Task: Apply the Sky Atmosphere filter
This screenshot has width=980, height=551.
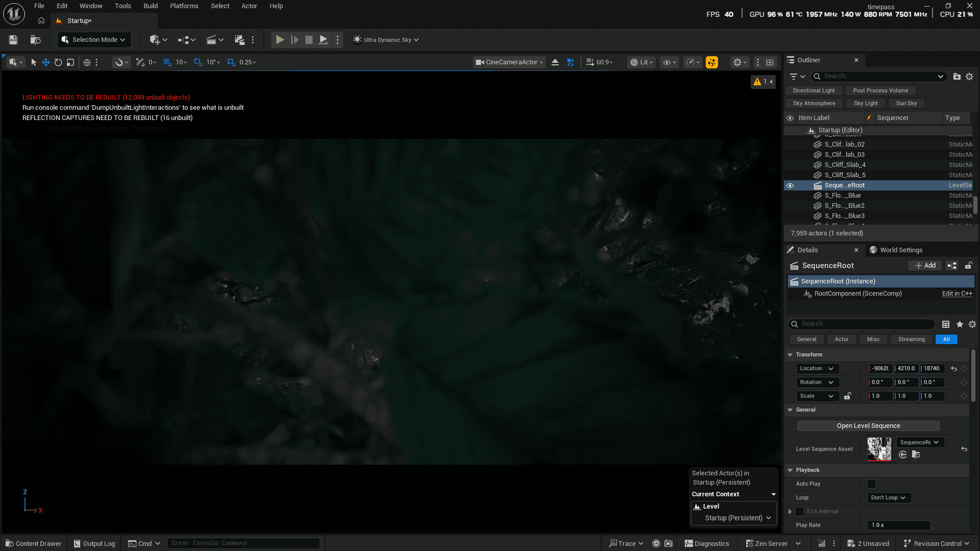Action: [814, 104]
